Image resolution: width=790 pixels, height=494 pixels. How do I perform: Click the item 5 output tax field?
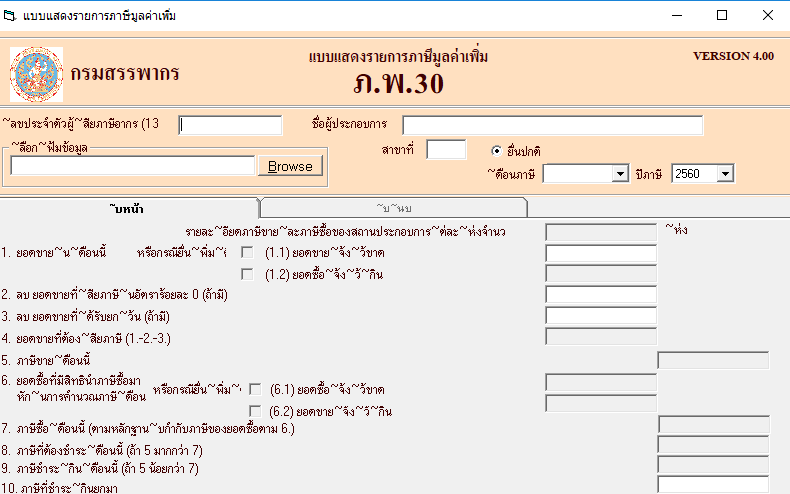713,360
